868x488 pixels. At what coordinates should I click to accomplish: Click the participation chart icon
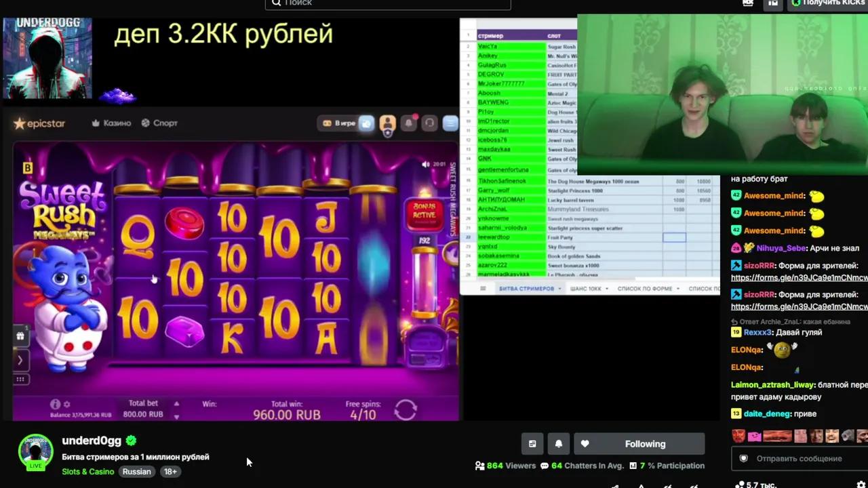pos(633,466)
